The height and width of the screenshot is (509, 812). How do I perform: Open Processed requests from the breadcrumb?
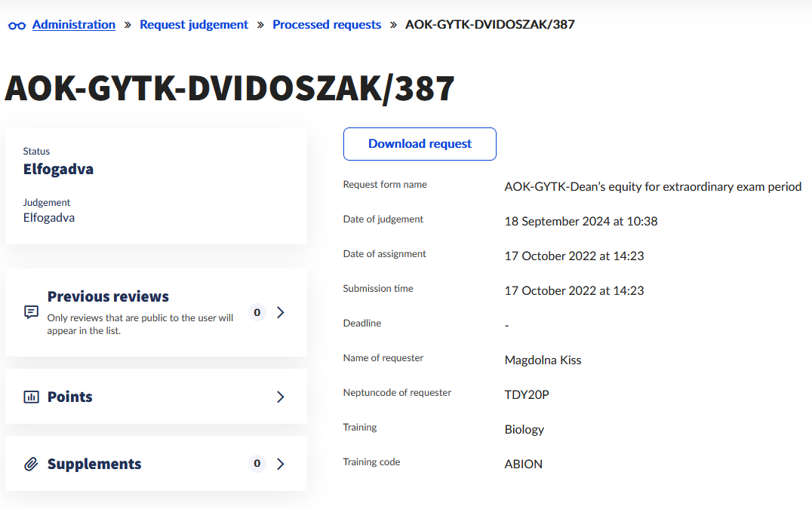click(327, 25)
